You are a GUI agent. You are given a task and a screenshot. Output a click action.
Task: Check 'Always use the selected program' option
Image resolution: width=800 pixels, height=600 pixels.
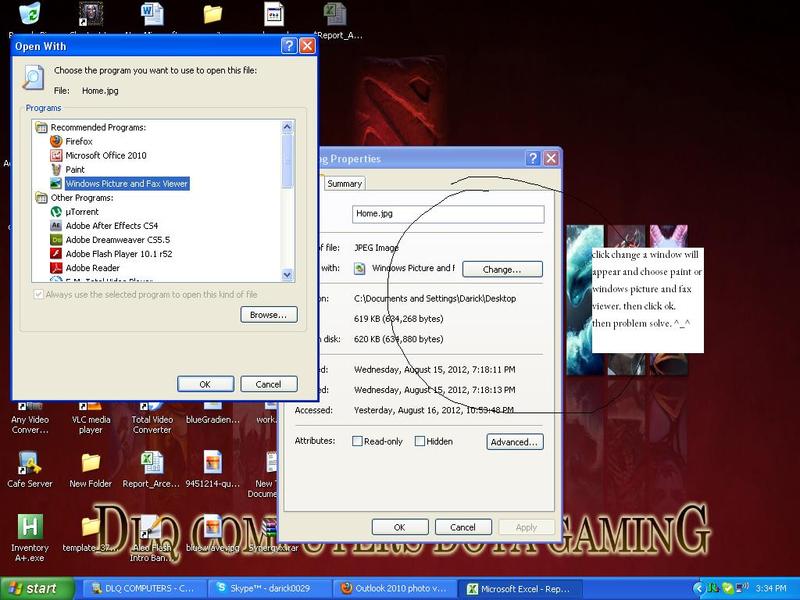click(x=39, y=294)
